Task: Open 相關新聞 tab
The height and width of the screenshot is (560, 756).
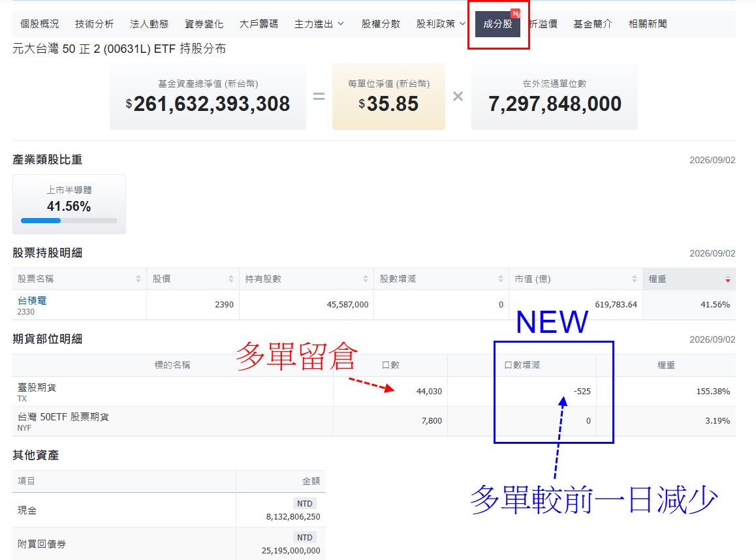Action: coord(648,24)
